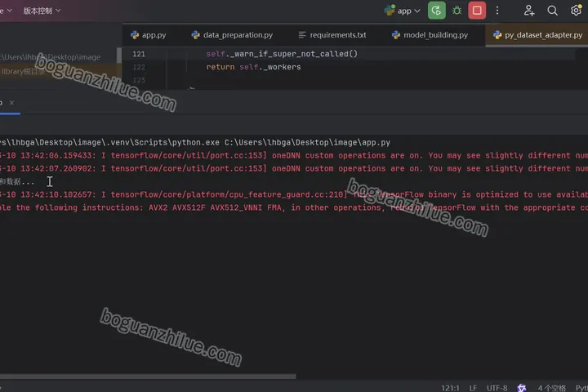Expand the version control menu
The height and width of the screenshot is (392, 588).
42,11
